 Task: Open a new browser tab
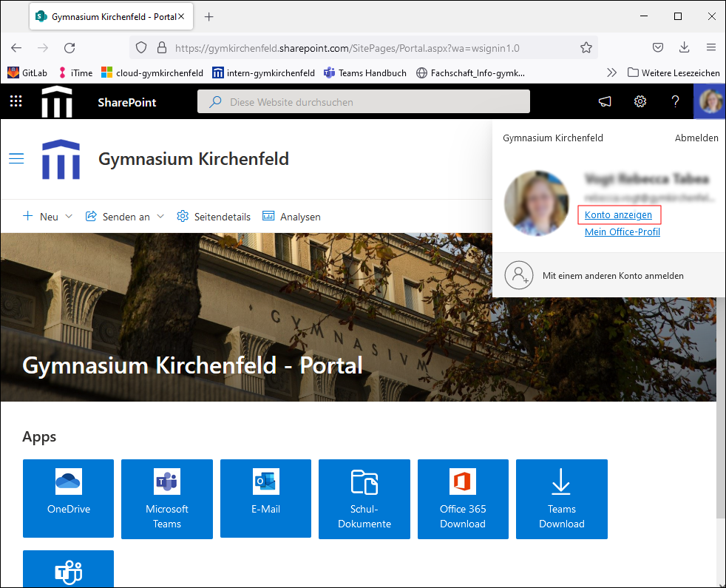(208, 17)
